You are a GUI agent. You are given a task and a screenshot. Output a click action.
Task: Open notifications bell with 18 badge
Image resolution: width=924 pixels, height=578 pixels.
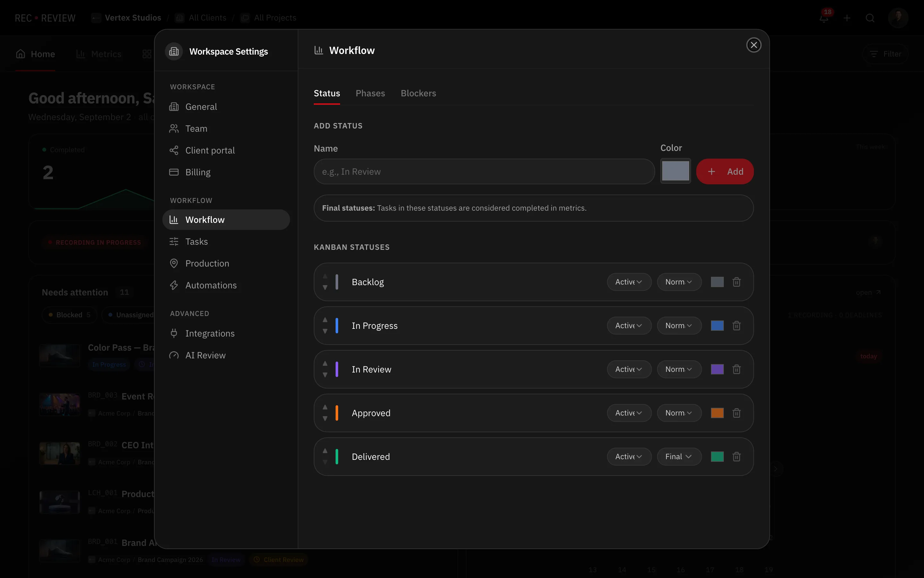point(824,18)
